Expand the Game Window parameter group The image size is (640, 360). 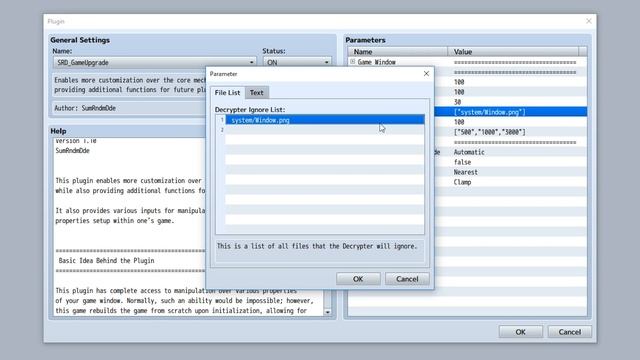352,62
